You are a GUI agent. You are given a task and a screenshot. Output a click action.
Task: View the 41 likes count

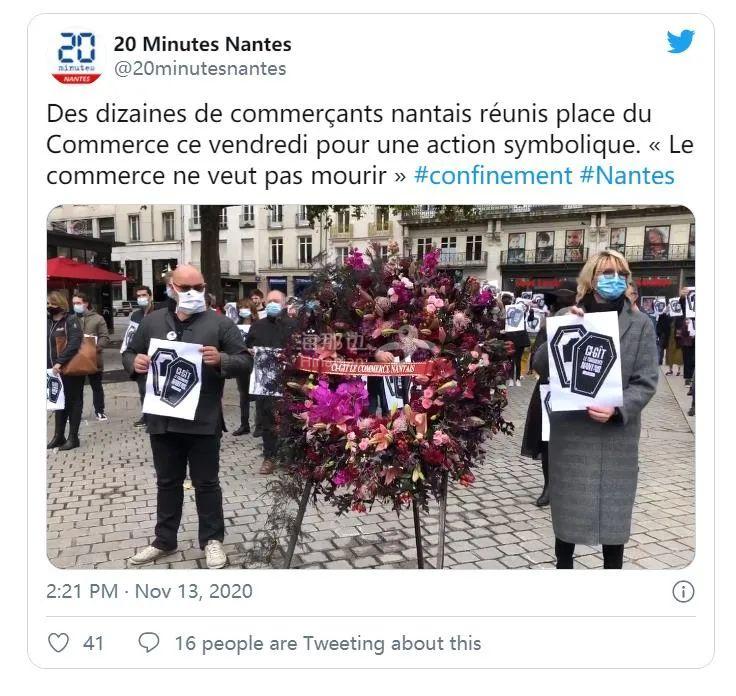(93, 643)
